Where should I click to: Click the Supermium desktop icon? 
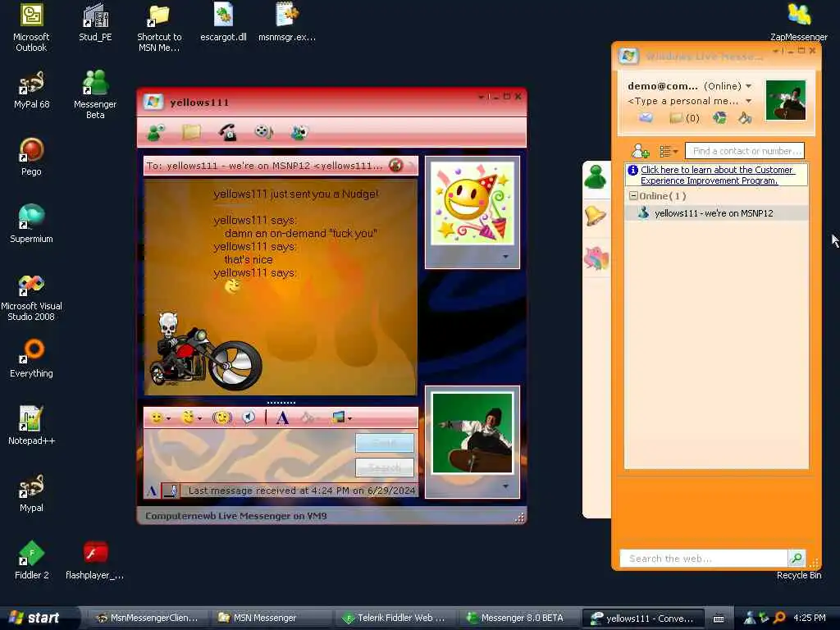click(x=31, y=224)
